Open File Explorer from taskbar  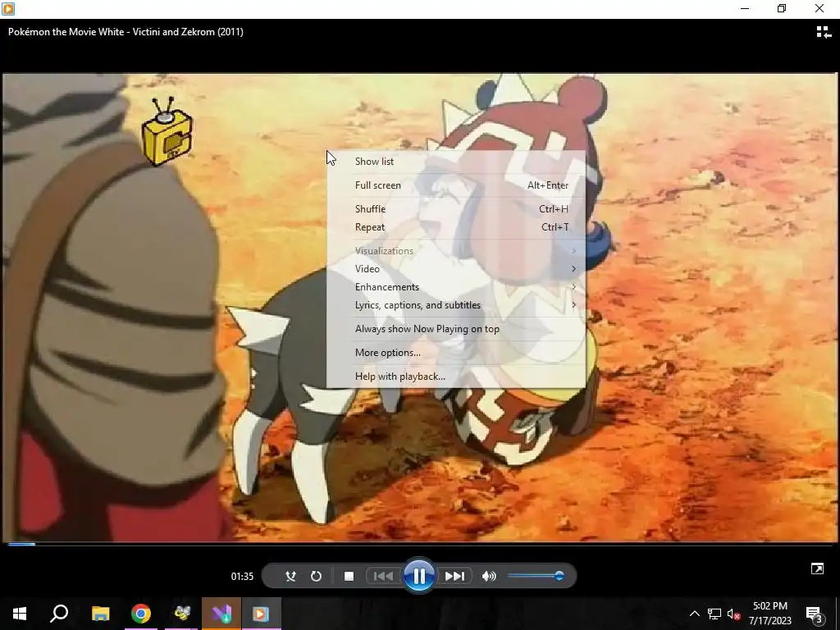coord(100,614)
